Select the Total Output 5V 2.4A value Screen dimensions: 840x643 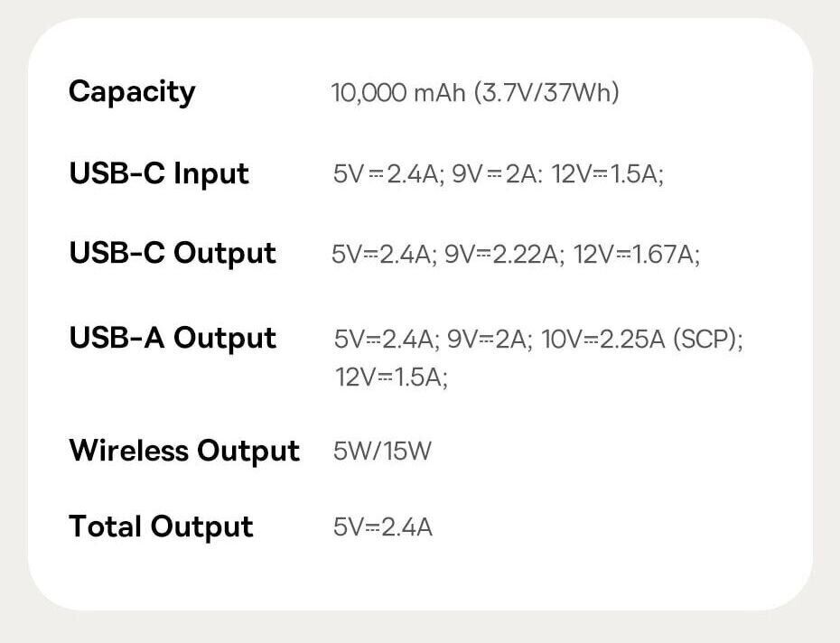point(382,527)
